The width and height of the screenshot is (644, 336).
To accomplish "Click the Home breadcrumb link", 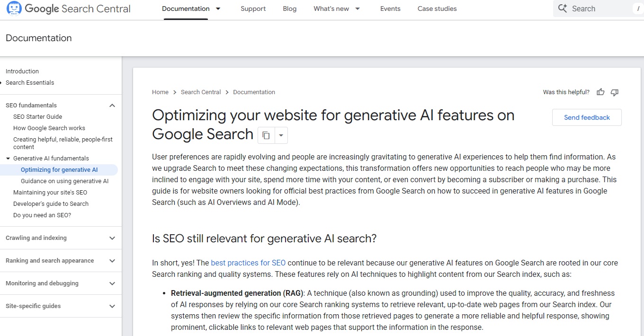I will pos(160,92).
